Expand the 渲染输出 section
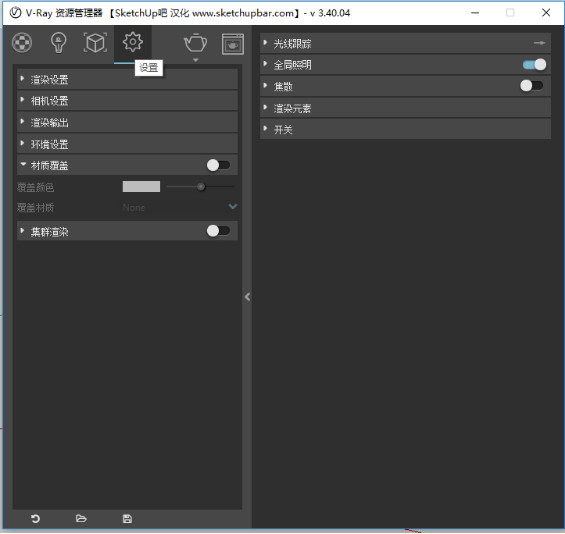The image size is (565, 534). 127,122
